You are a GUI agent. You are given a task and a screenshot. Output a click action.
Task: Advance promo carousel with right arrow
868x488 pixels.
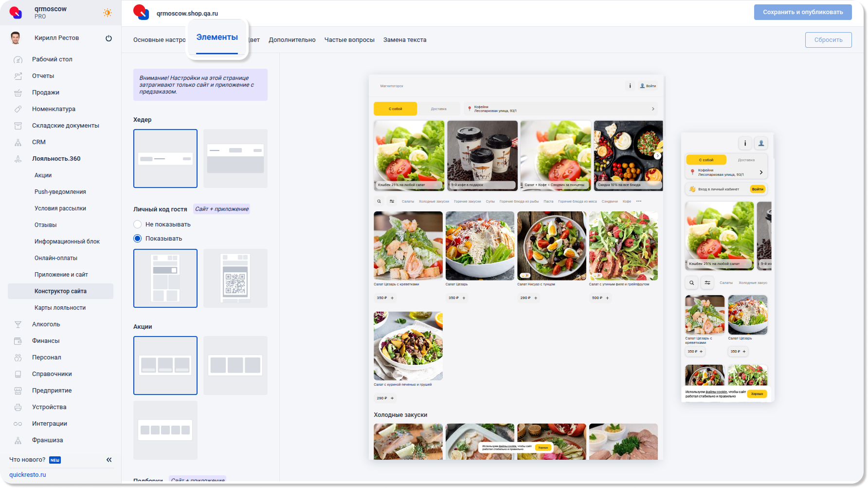657,156
